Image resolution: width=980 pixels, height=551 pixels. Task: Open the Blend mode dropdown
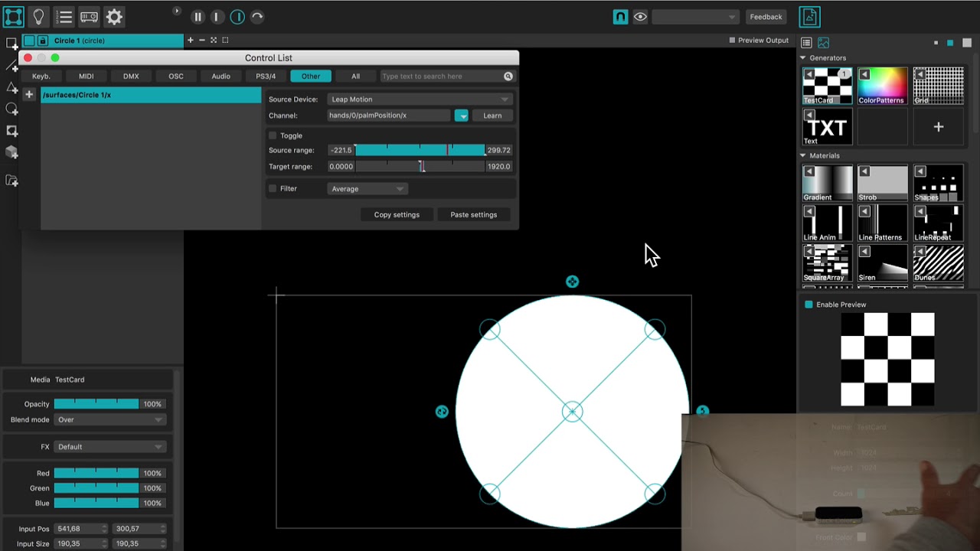coord(110,420)
